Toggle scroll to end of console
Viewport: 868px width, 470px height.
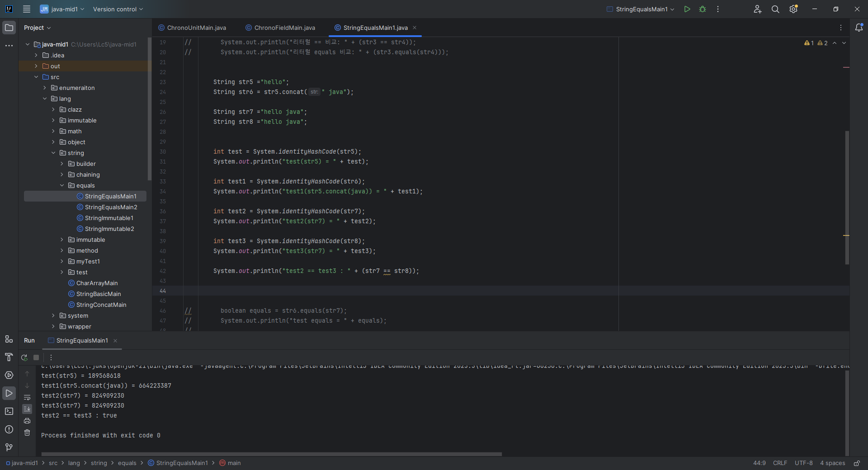coord(27,409)
